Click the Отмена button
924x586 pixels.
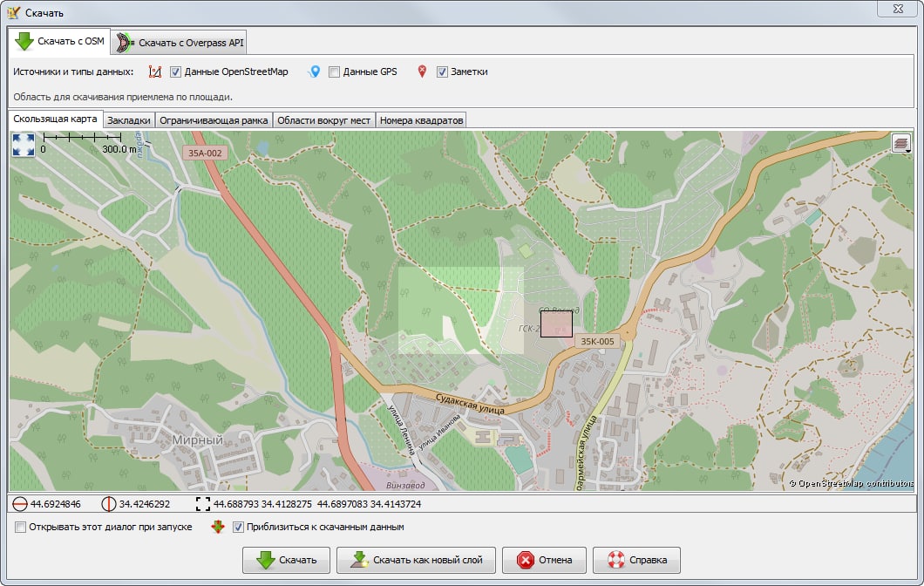[544, 560]
